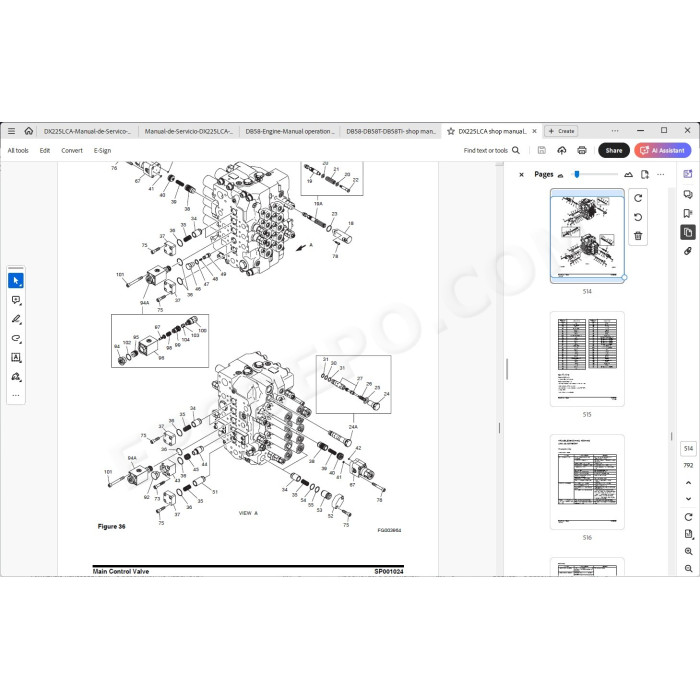
Task: Open the E-Sign menu
Action: pyautogui.click(x=102, y=150)
